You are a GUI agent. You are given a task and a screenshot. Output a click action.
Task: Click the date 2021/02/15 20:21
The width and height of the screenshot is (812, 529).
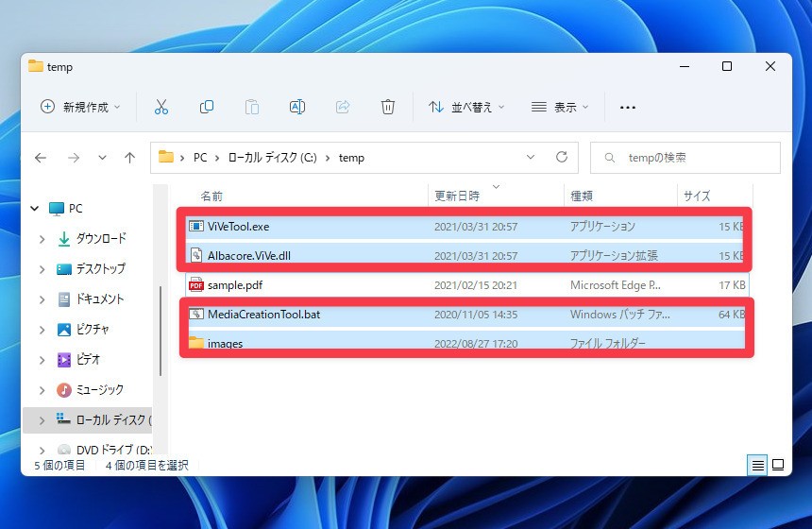click(x=476, y=285)
